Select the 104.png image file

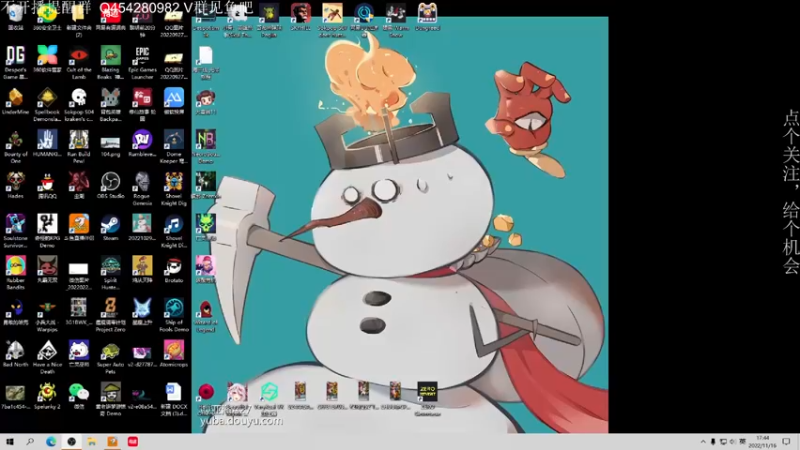(110, 145)
